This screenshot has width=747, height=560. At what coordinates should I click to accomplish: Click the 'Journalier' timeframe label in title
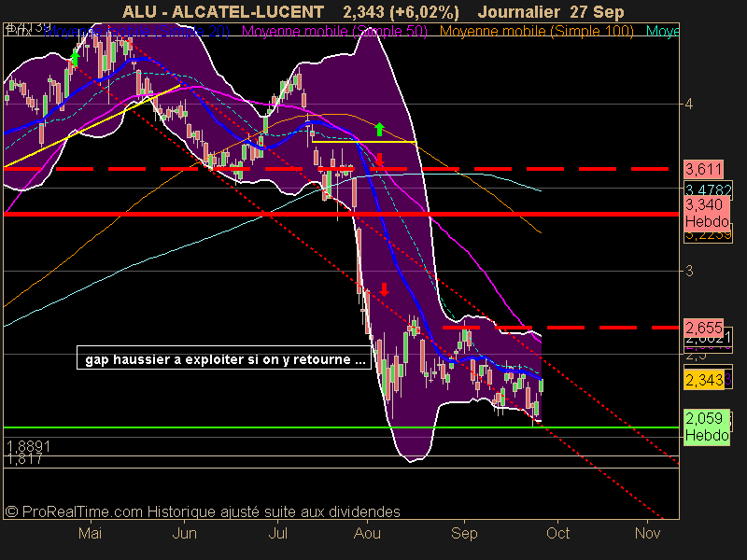pyautogui.click(x=519, y=12)
